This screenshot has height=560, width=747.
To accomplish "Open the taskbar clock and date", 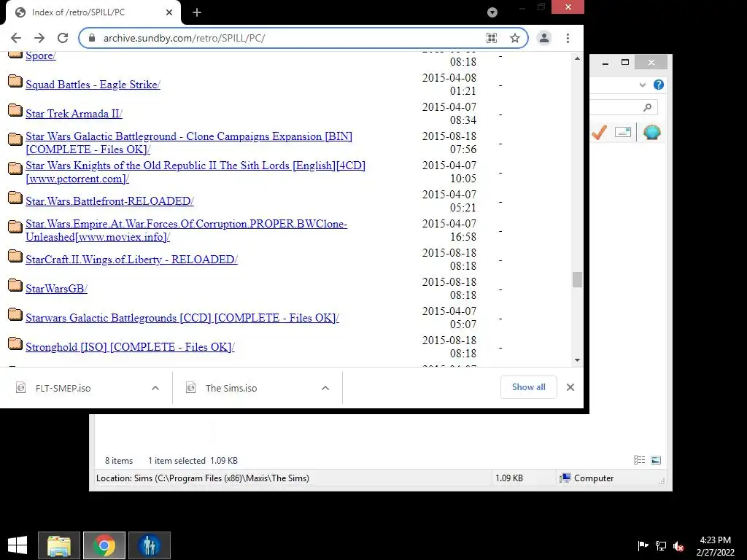I will coord(715,545).
